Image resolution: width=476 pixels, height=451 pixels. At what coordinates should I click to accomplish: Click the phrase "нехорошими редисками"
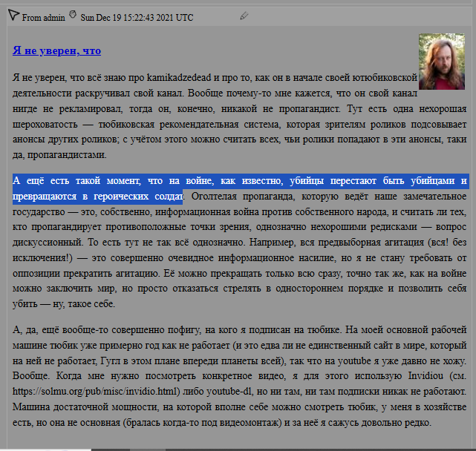click(364, 227)
